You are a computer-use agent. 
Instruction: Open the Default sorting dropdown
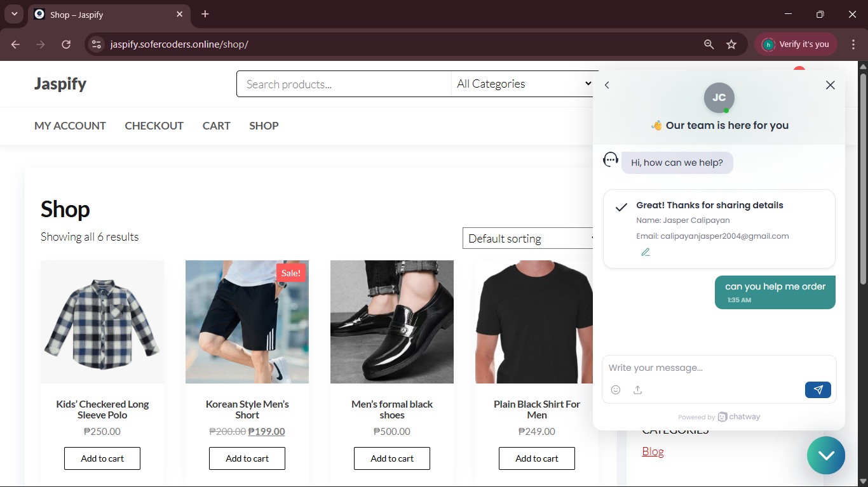click(x=529, y=239)
